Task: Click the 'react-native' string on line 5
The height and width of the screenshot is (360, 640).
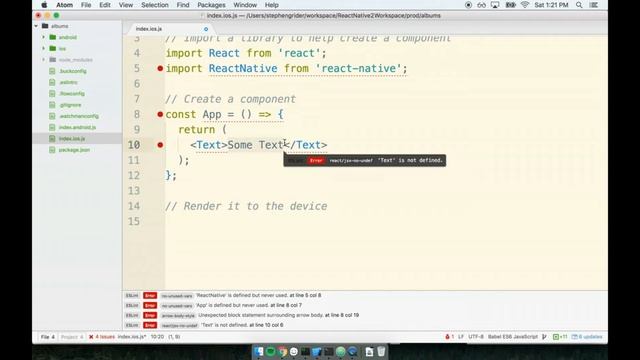Action: coord(358,69)
